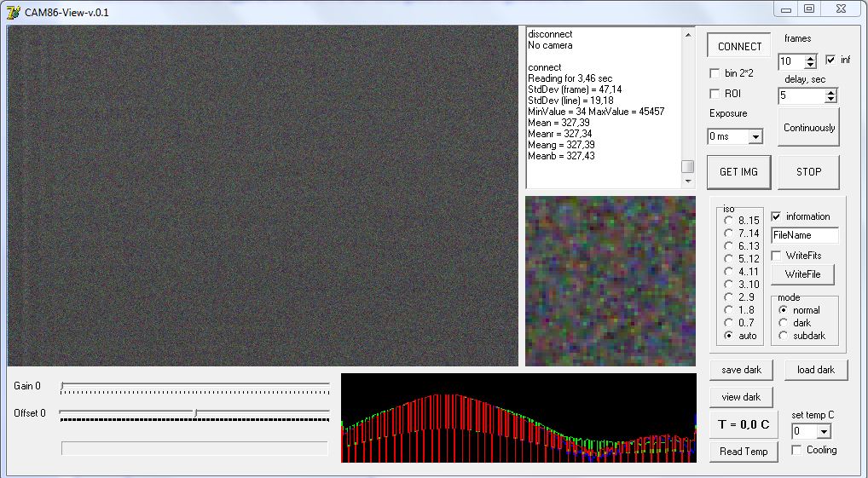Decrease delay sec with down arrow
Screen dimensions: 868x478
[831, 99]
